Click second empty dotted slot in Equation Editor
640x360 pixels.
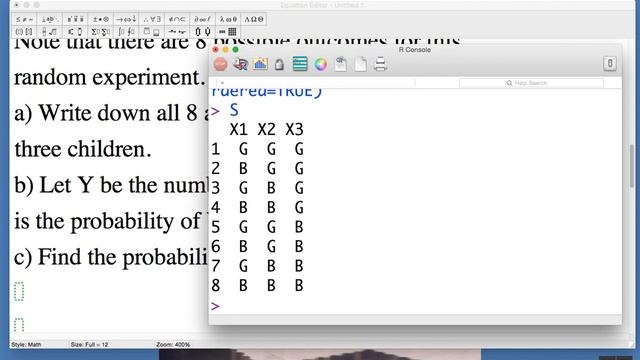(19, 325)
